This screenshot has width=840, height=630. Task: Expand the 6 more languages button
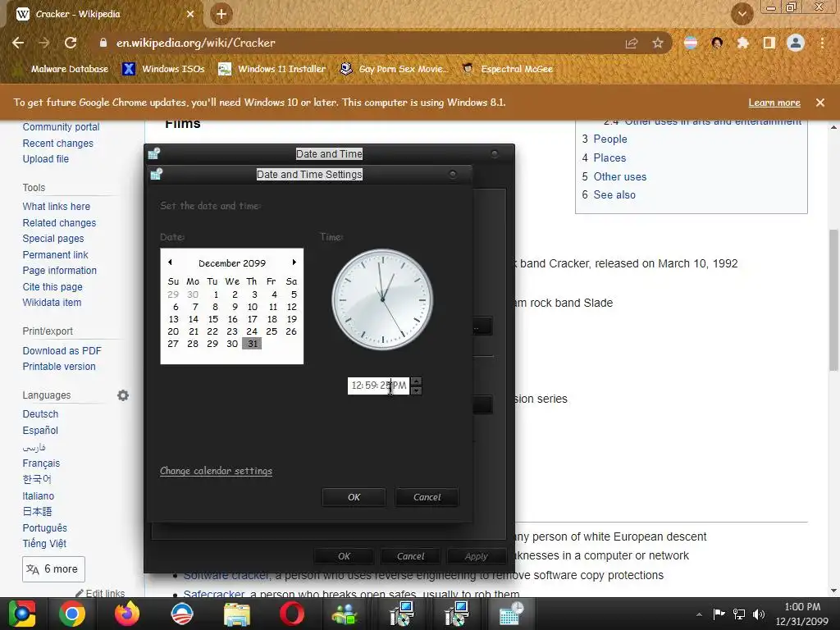(53, 569)
